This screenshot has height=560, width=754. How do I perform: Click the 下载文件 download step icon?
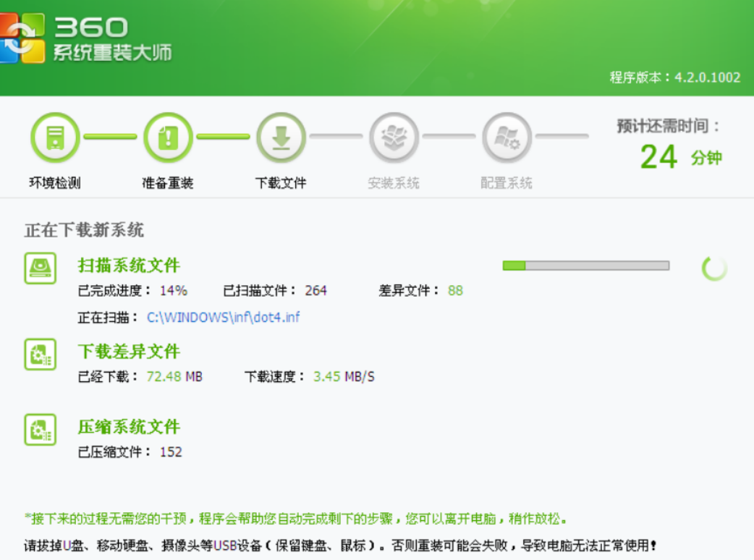coord(281,137)
